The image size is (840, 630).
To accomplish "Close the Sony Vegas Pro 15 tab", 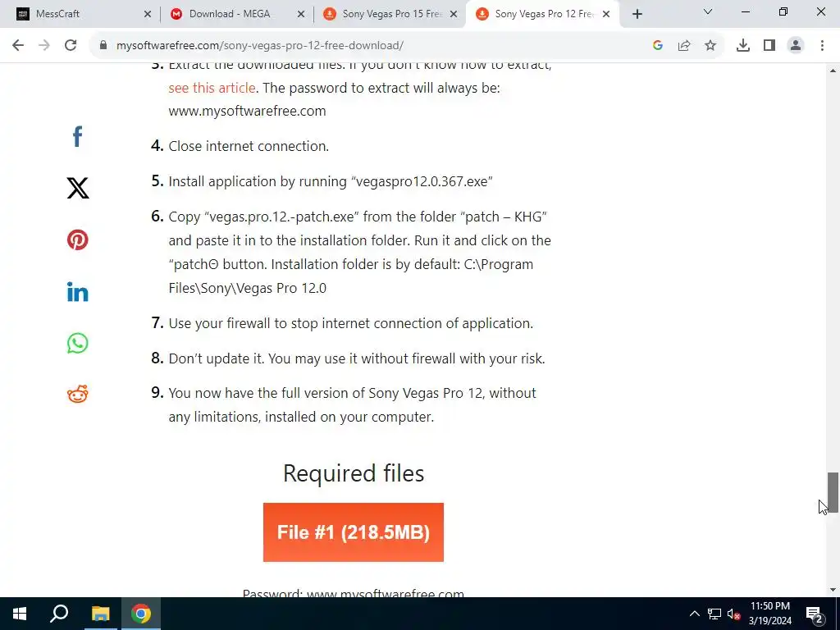I will click(454, 15).
